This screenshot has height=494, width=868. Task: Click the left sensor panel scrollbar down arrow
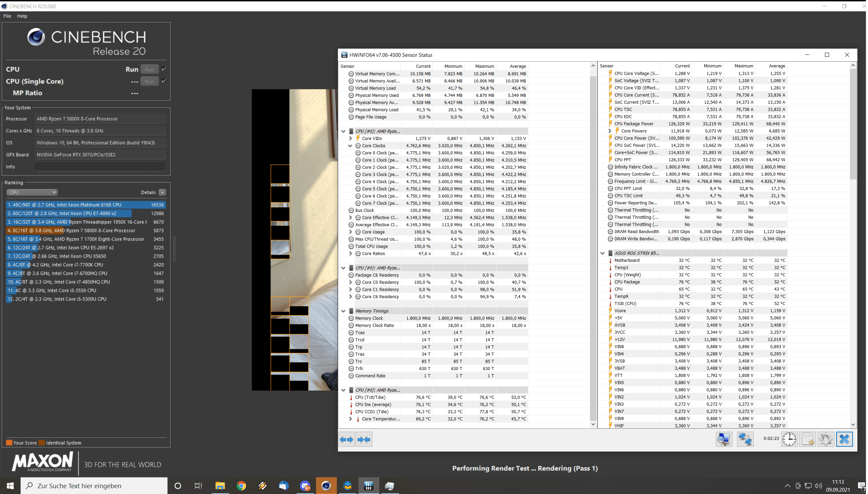(x=593, y=424)
